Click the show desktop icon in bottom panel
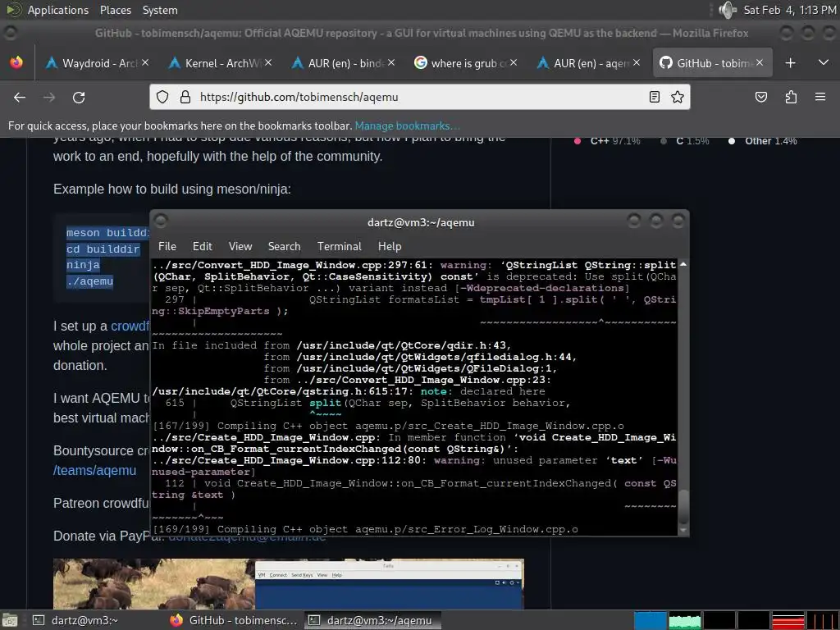This screenshot has height=630, width=840. [10, 620]
